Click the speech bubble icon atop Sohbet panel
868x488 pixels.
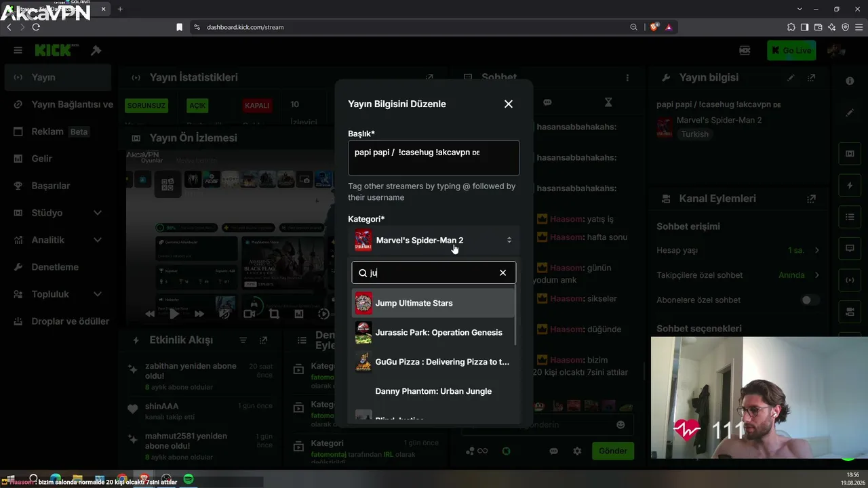tap(547, 102)
